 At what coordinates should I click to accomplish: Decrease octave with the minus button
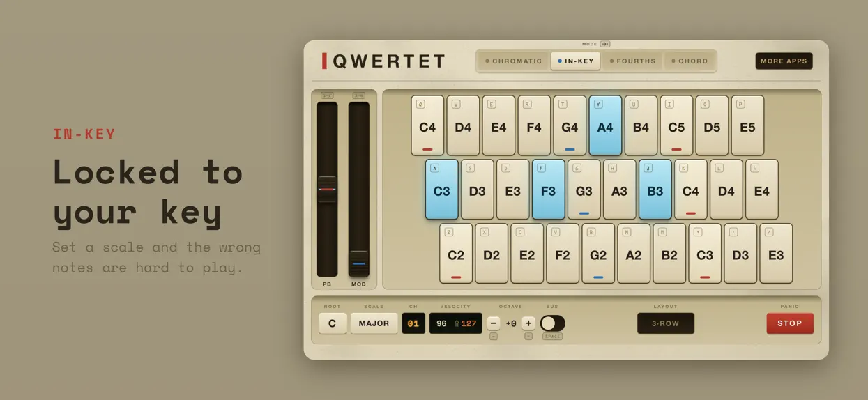[x=494, y=323]
